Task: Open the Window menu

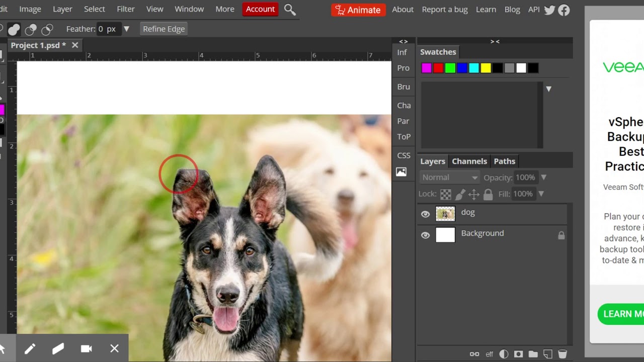Action: (x=189, y=9)
